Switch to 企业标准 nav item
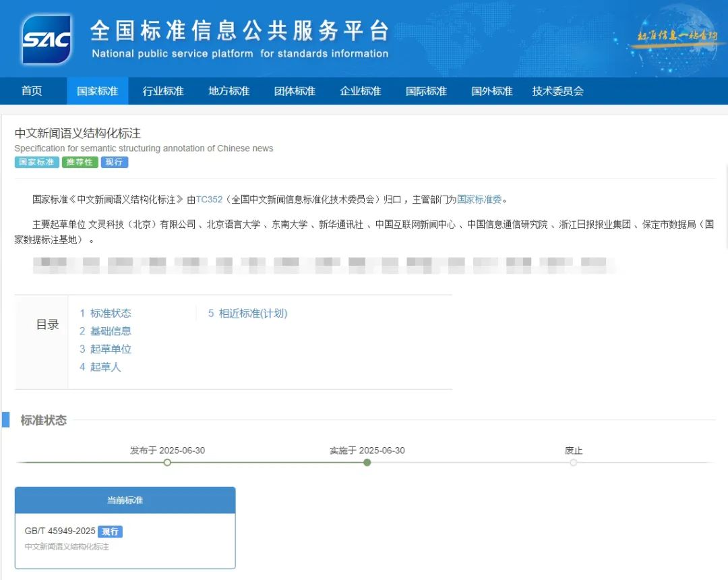 pos(360,91)
